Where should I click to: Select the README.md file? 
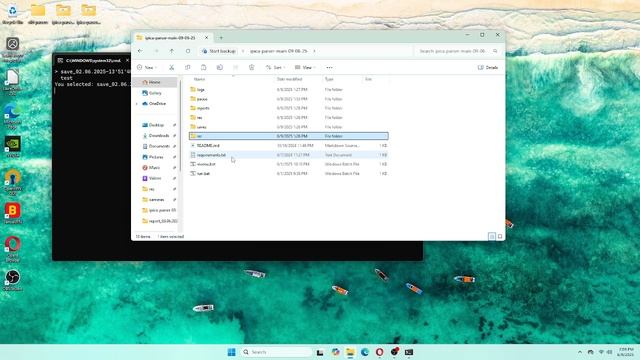coord(289,145)
